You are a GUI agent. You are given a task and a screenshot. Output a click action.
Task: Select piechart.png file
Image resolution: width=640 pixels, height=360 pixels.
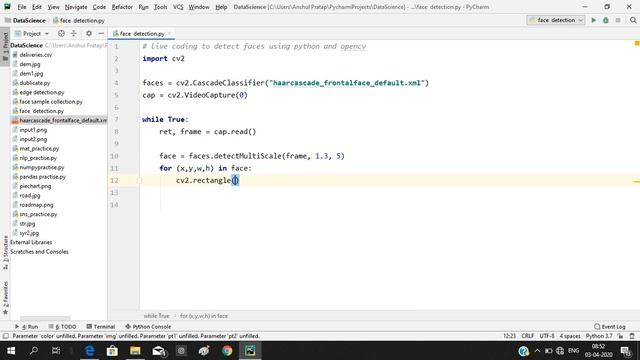[35, 186]
